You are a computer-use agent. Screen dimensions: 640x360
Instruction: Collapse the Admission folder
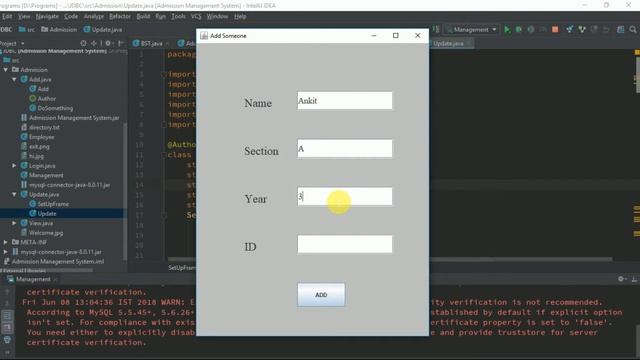(6, 70)
